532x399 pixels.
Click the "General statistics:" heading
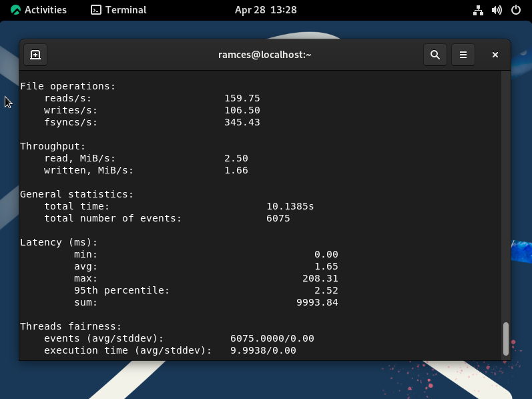click(77, 194)
